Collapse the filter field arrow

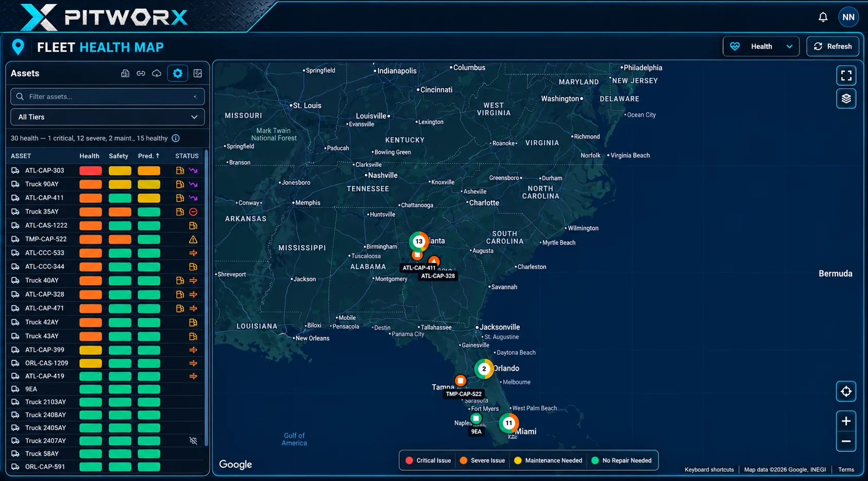coord(195,96)
